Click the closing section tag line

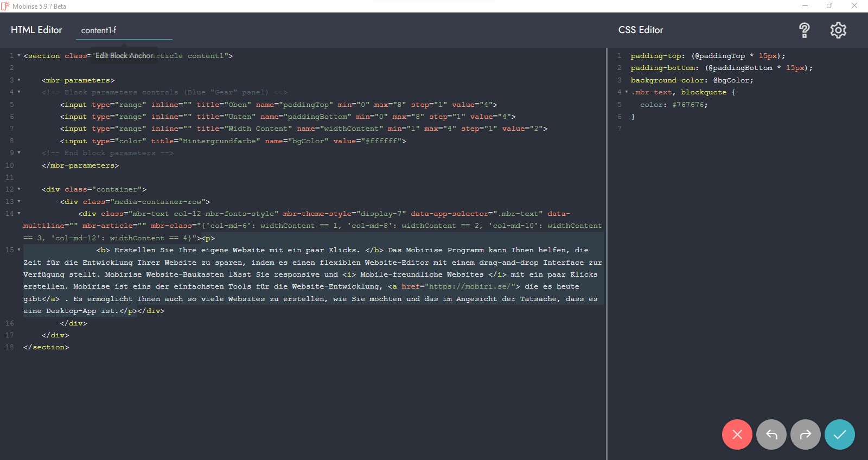(x=46, y=347)
